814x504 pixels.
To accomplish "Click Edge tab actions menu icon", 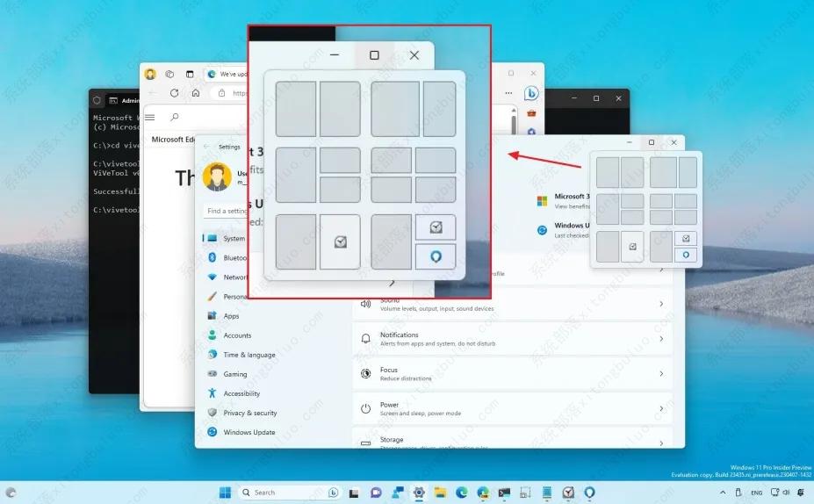I will pyautogui.click(x=190, y=75).
